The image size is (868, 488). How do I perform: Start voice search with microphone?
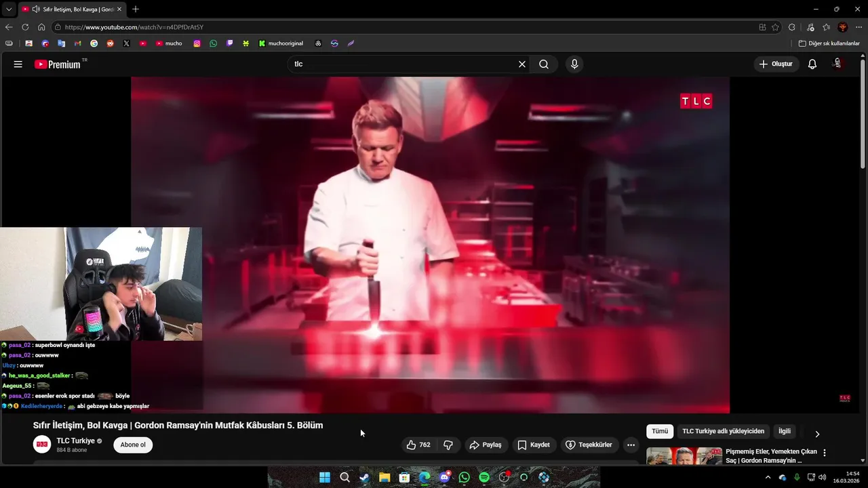click(x=574, y=64)
